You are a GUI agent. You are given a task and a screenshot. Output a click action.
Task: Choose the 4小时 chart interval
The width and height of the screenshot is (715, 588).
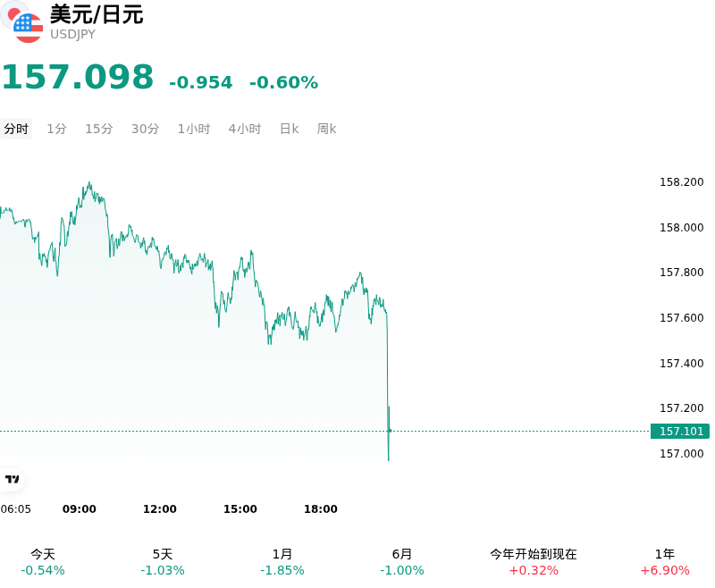(245, 129)
